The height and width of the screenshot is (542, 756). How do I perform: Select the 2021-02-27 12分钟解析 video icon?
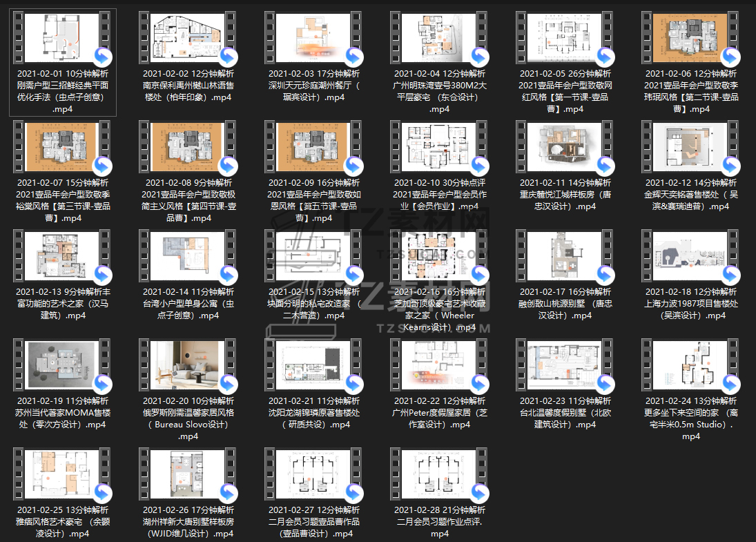313,474
